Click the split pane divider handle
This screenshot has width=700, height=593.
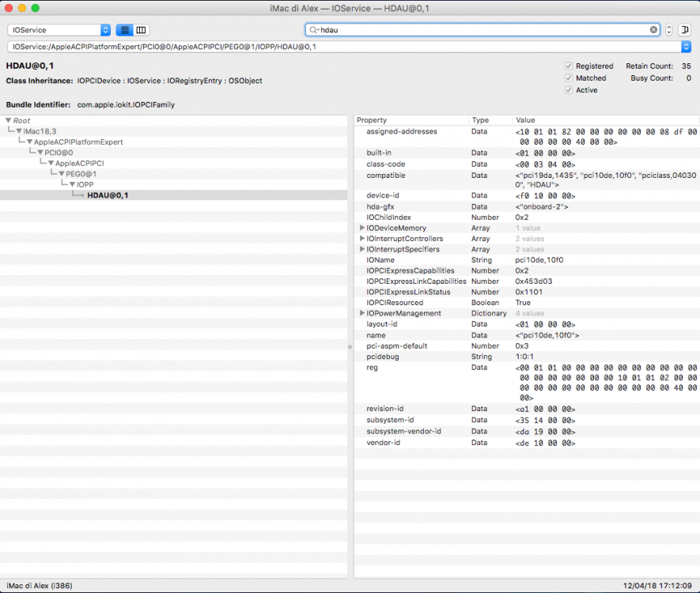[350, 346]
